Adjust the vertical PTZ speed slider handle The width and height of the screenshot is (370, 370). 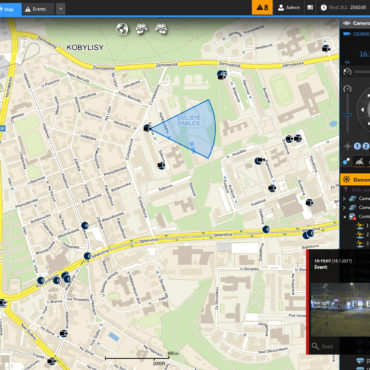pyautogui.click(x=347, y=115)
